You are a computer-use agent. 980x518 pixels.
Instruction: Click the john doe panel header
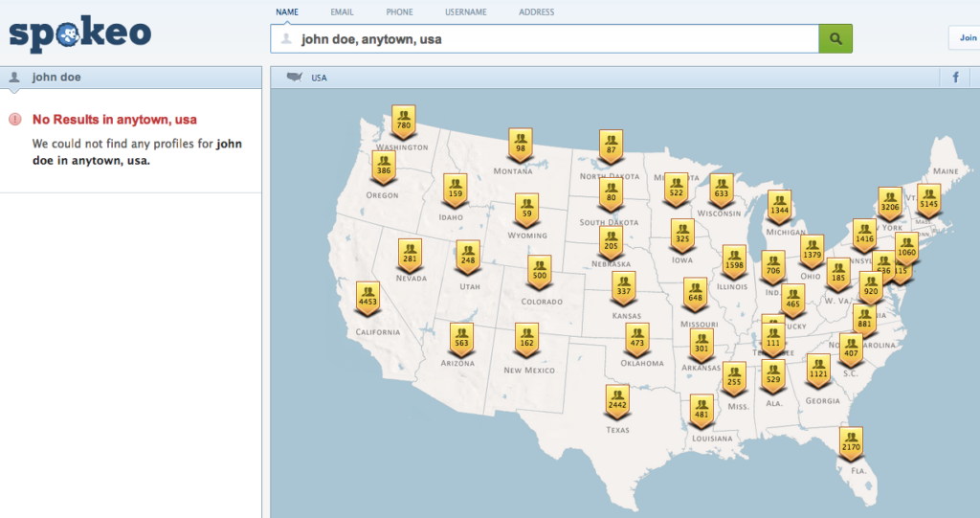(130, 77)
